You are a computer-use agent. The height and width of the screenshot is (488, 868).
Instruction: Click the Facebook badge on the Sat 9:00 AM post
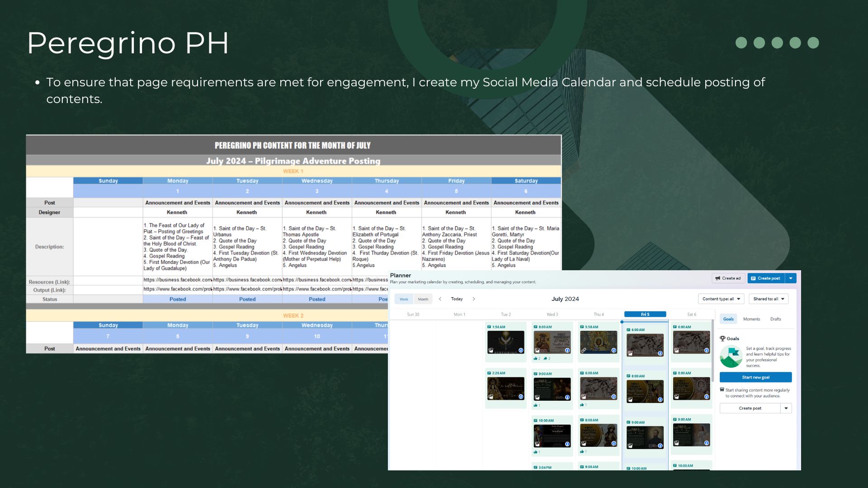(706, 443)
